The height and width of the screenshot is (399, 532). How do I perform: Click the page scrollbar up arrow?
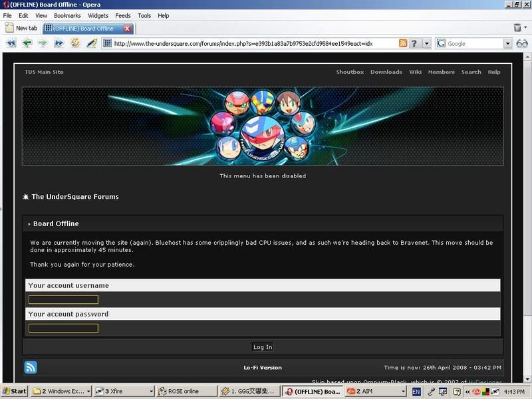click(527, 57)
